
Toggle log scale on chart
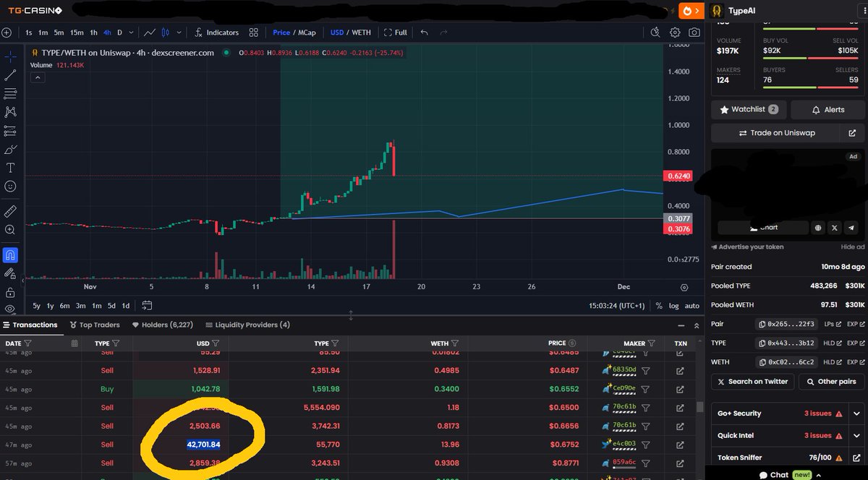pyautogui.click(x=673, y=306)
